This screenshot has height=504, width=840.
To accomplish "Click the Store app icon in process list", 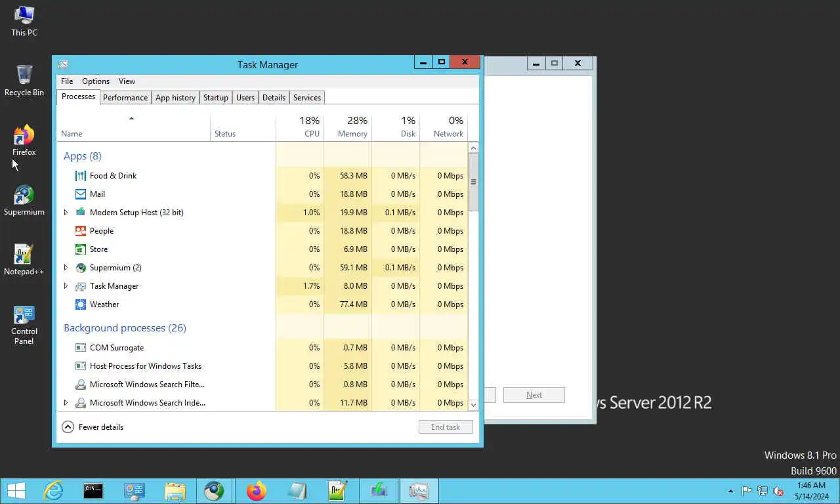I will click(x=81, y=249).
